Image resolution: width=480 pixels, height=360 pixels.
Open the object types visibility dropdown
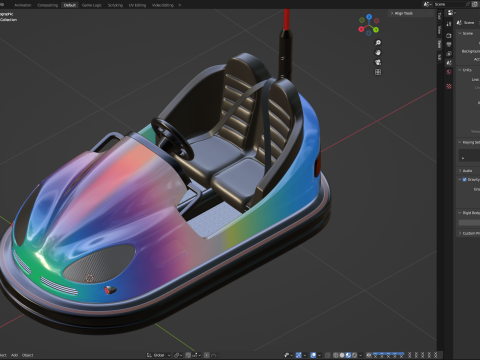tap(288, 355)
